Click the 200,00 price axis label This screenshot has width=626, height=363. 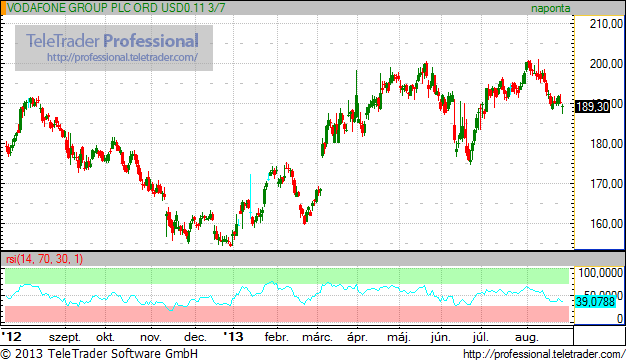coord(606,64)
